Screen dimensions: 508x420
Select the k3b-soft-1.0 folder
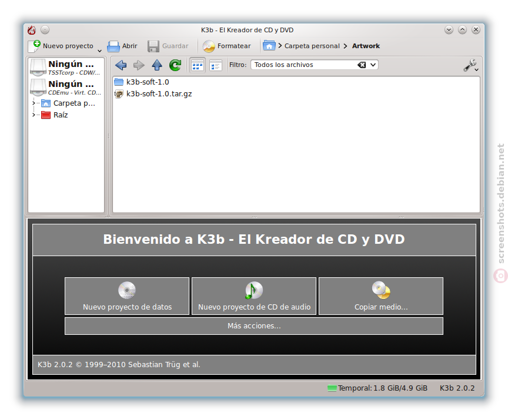point(142,82)
